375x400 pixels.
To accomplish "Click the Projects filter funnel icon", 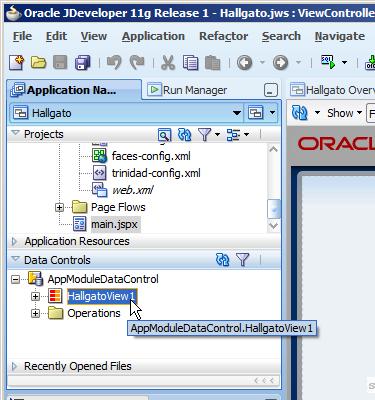I will [204, 135].
